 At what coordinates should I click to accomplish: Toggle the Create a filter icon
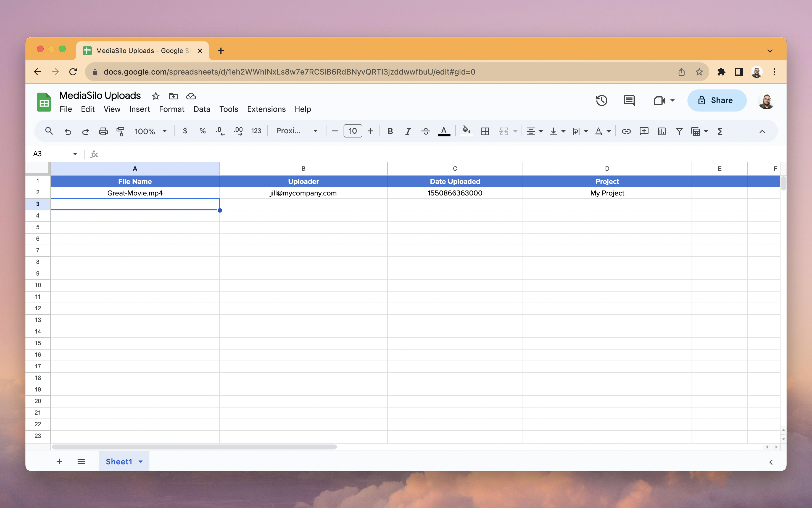tap(679, 131)
